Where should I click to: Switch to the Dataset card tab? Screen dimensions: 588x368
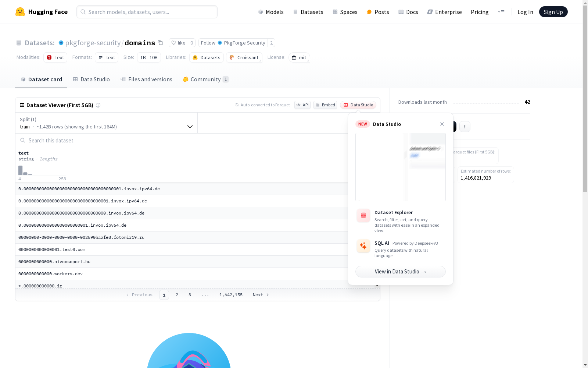[x=41, y=79]
